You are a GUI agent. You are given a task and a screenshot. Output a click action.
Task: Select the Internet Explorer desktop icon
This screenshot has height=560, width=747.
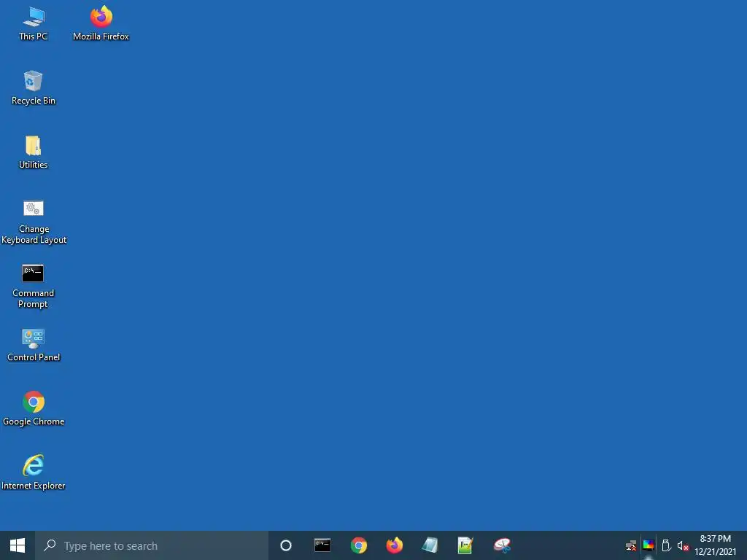pyautogui.click(x=34, y=472)
